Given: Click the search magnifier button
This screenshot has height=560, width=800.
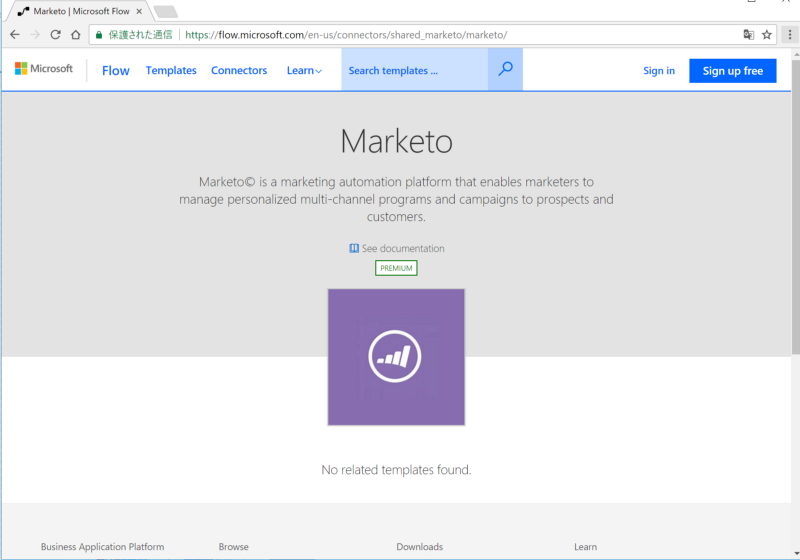Looking at the screenshot, I should point(505,69).
